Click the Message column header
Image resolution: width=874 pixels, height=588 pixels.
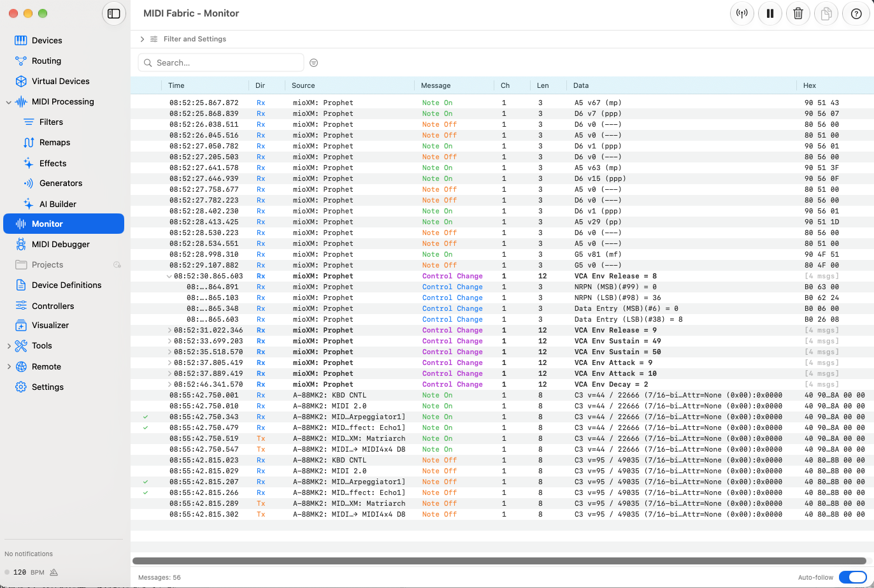coord(436,85)
